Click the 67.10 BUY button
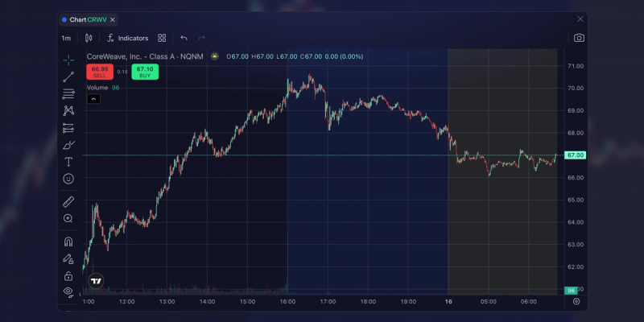Image resolution: width=644 pixels, height=322 pixels. tap(145, 72)
